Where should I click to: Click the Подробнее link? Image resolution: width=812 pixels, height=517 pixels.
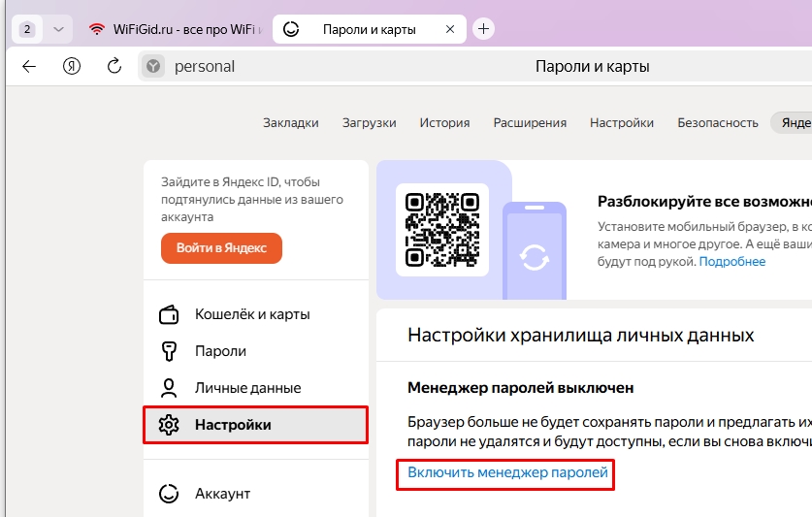click(731, 262)
